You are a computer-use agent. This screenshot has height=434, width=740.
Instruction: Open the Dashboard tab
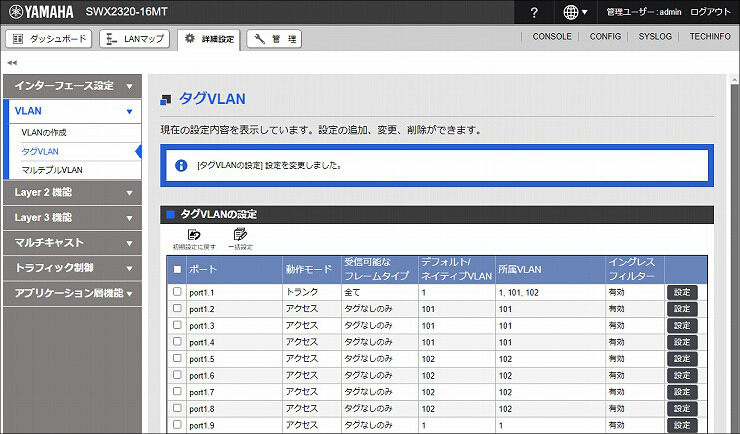point(49,39)
